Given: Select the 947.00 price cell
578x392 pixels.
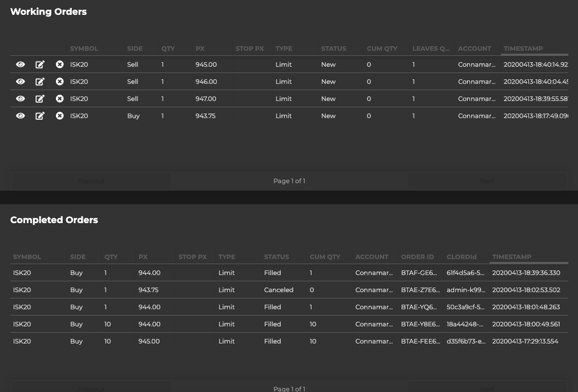Looking at the screenshot, I should tap(205, 99).
